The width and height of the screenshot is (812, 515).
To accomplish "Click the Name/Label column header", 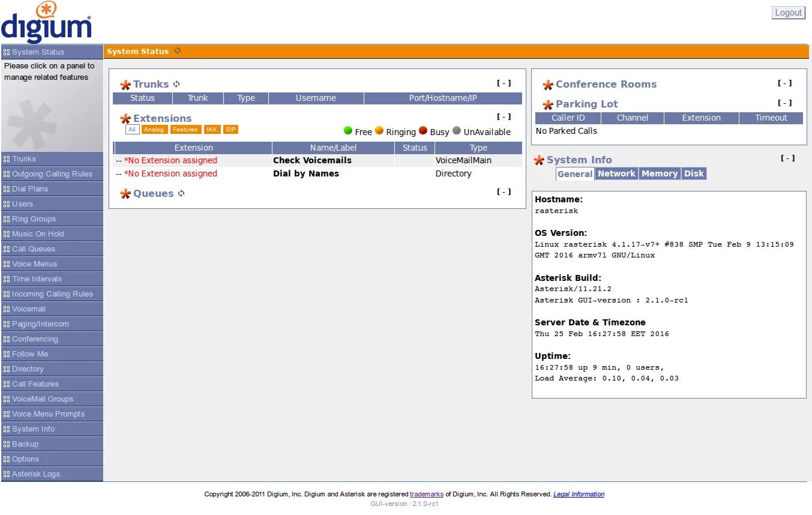I will [x=333, y=148].
